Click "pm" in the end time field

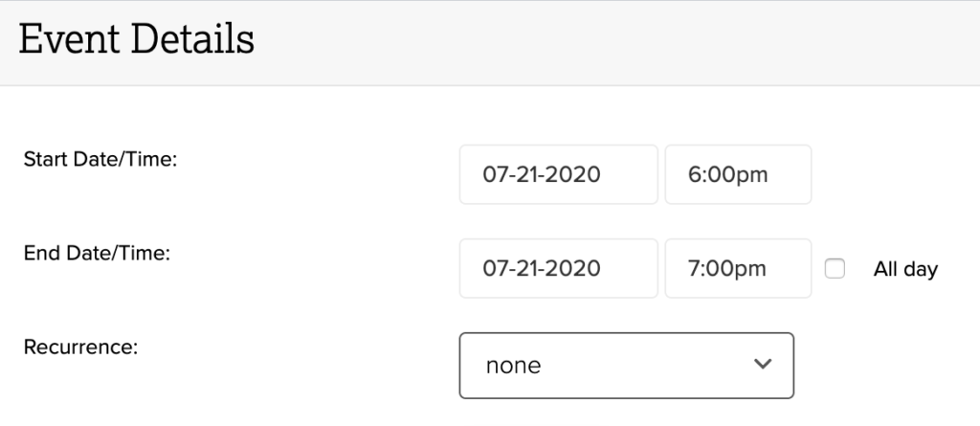pyautogui.click(x=752, y=269)
